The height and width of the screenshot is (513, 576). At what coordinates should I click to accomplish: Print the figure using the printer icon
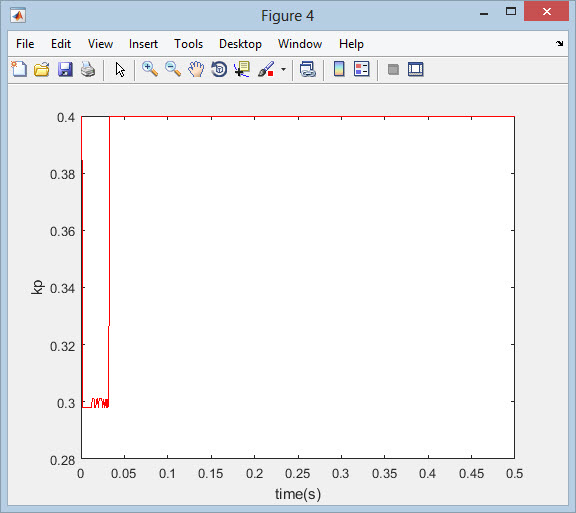coord(88,69)
